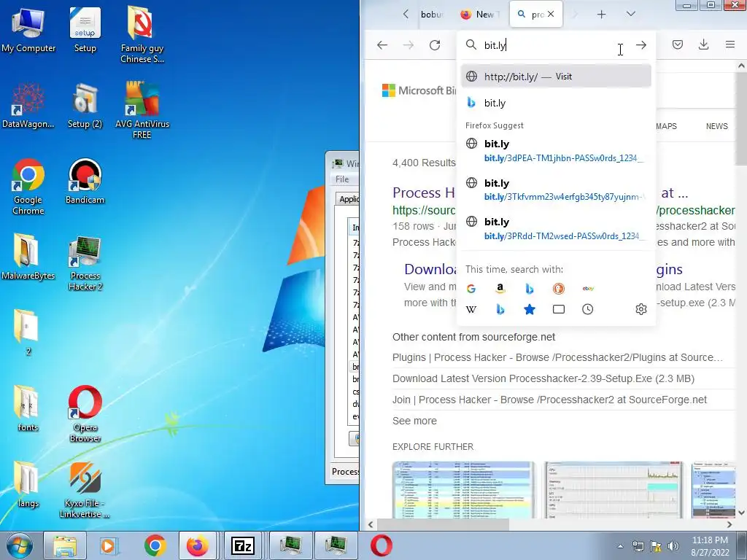This screenshot has height=560, width=747.
Task: Open folder named 2 on desktop
Action: [x=28, y=332]
